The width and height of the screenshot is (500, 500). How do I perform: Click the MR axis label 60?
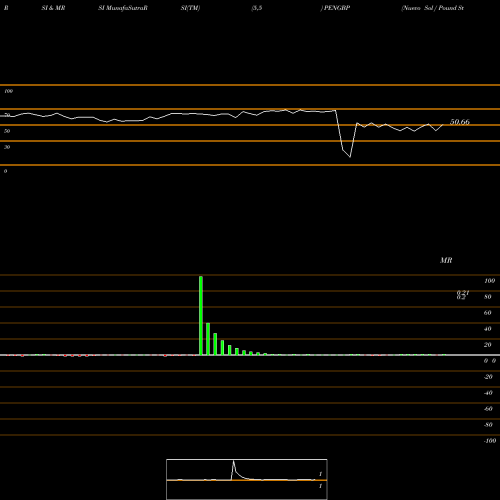[488, 313]
